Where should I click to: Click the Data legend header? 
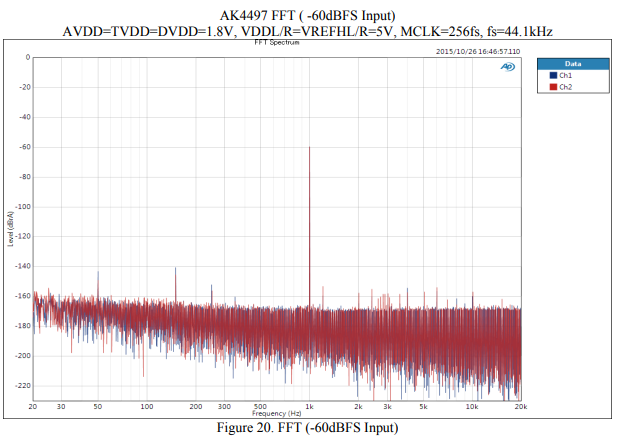(x=573, y=64)
